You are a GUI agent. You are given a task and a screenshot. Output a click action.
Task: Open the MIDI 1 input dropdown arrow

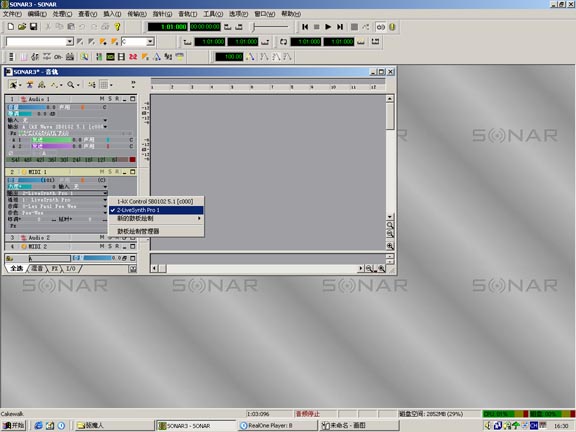point(105,187)
